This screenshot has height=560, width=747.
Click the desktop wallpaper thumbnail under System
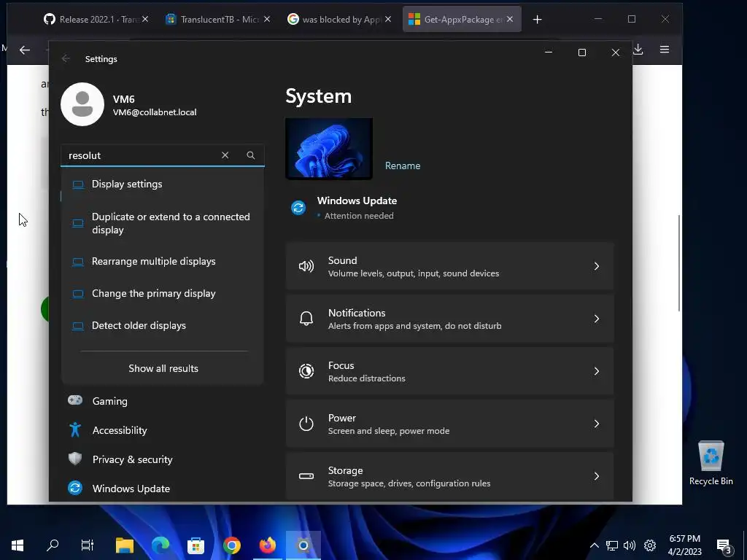tap(329, 149)
